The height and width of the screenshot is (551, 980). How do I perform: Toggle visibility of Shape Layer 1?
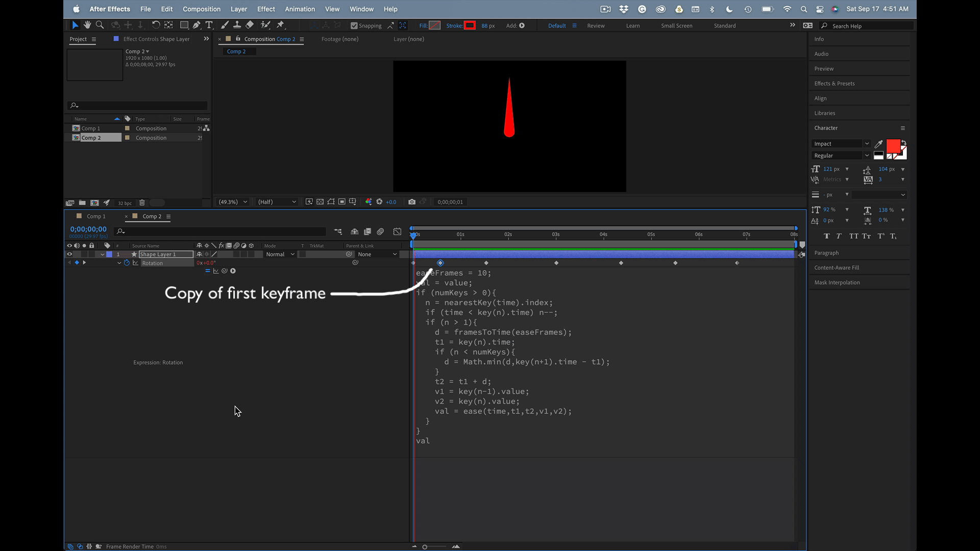(69, 254)
